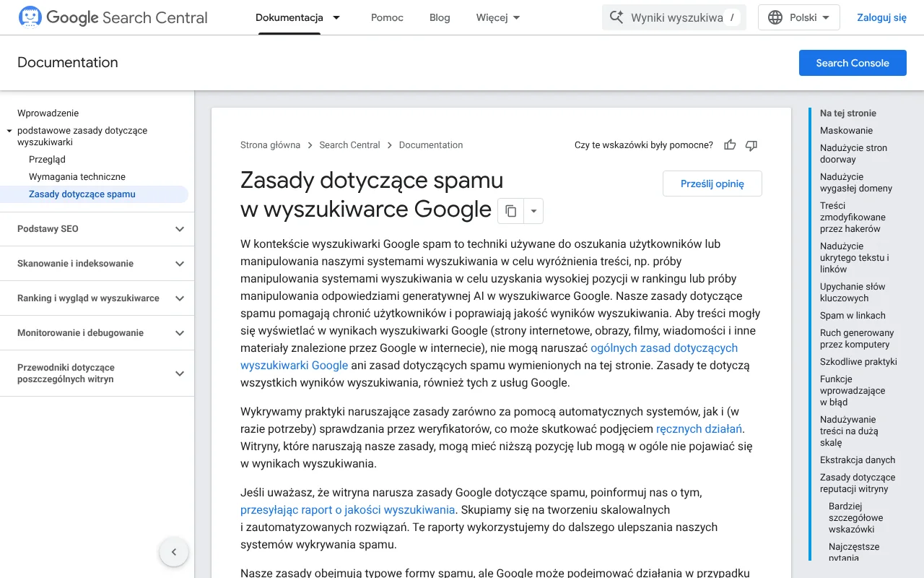Copy page using the copy icon
Viewport: 924px width, 578px height.
[510, 211]
